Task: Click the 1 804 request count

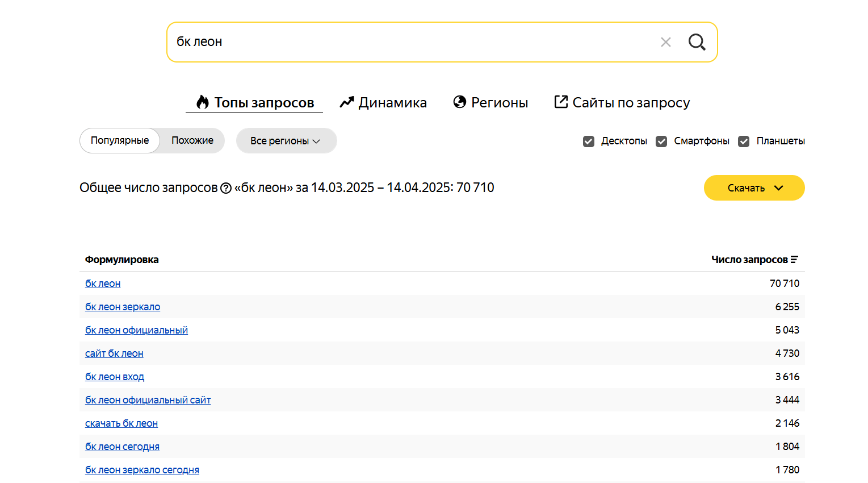Action: (x=787, y=447)
